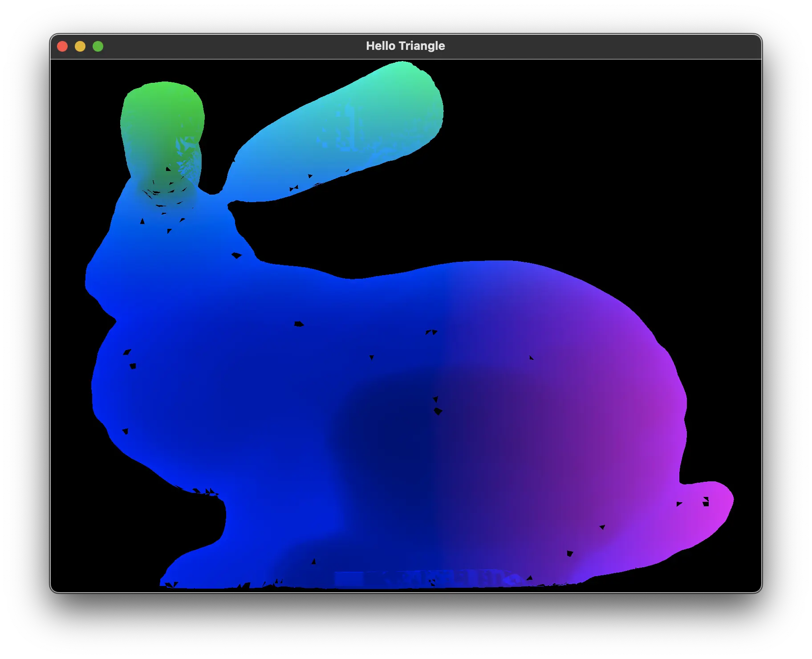Image resolution: width=812 pixels, height=659 pixels.
Task: Click the yellow minimize window control
Action: click(81, 46)
